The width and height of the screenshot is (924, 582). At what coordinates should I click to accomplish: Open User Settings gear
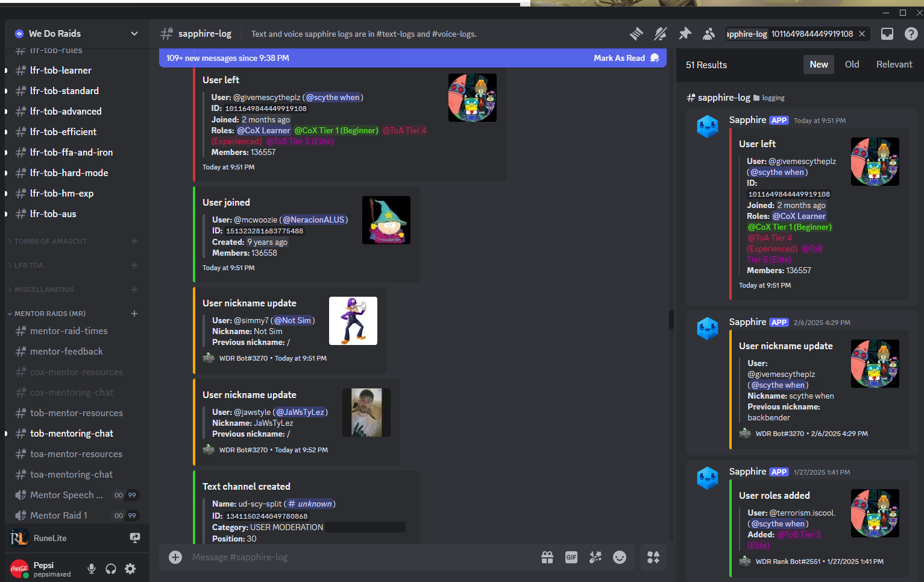(x=130, y=569)
